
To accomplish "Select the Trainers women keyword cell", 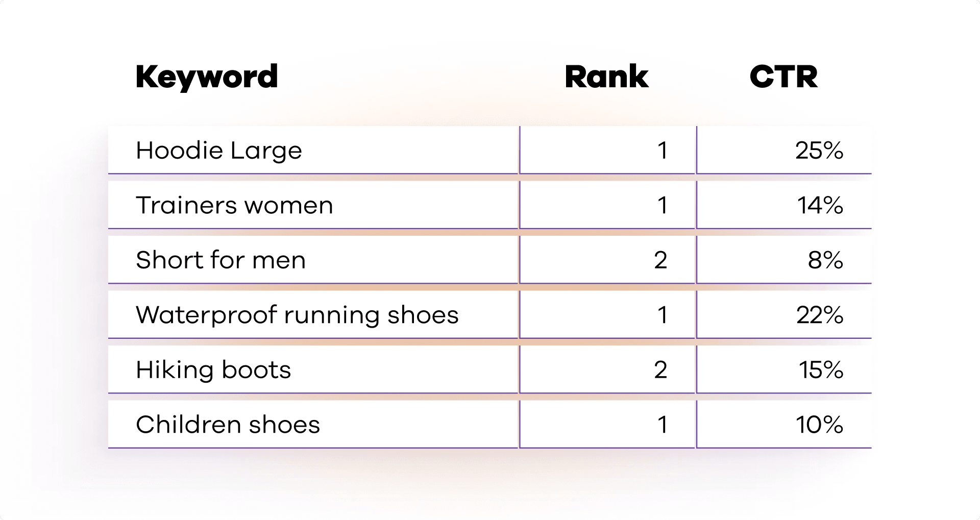I will (x=313, y=205).
